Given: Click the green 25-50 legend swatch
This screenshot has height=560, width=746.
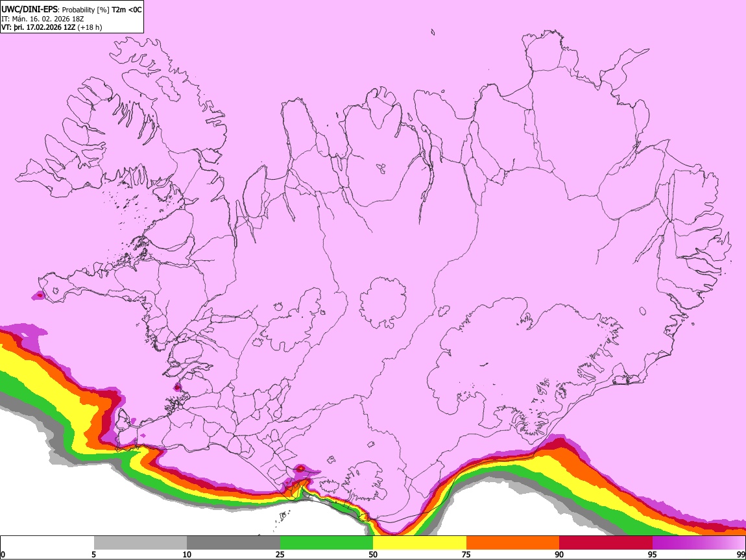Looking at the screenshot, I should point(326,543).
